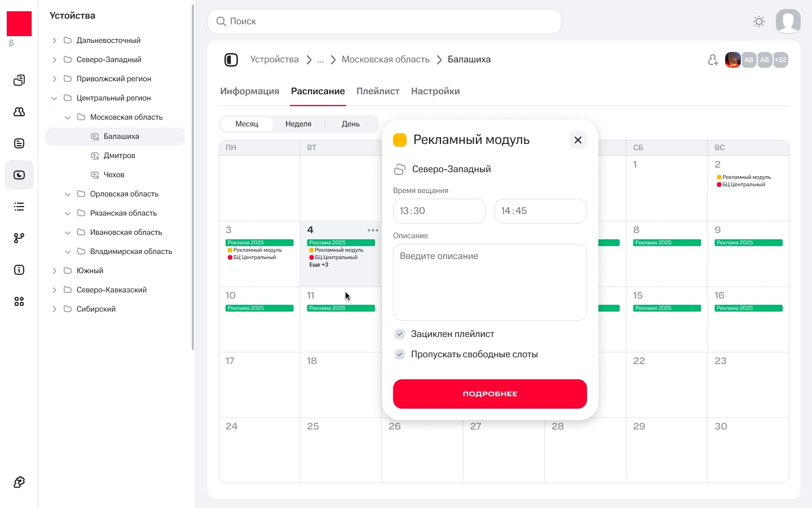Open the branch icon in left sidebar

[x=19, y=238]
